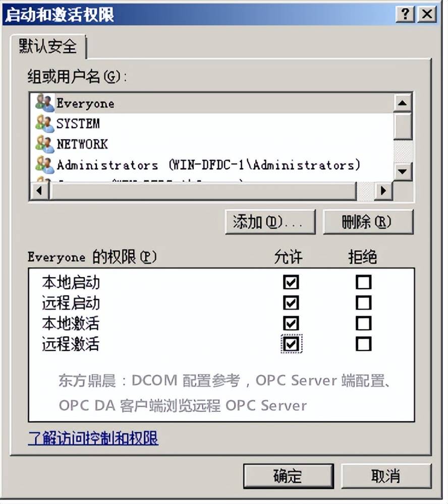This screenshot has width=448, height=504.
Task: Click the horizontal scroll left arrow
Action: click(39, 191)
